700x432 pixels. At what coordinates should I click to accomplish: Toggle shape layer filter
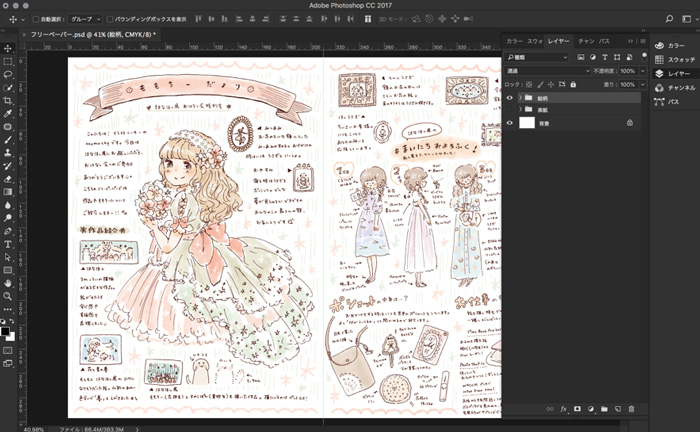click(617, 57)
